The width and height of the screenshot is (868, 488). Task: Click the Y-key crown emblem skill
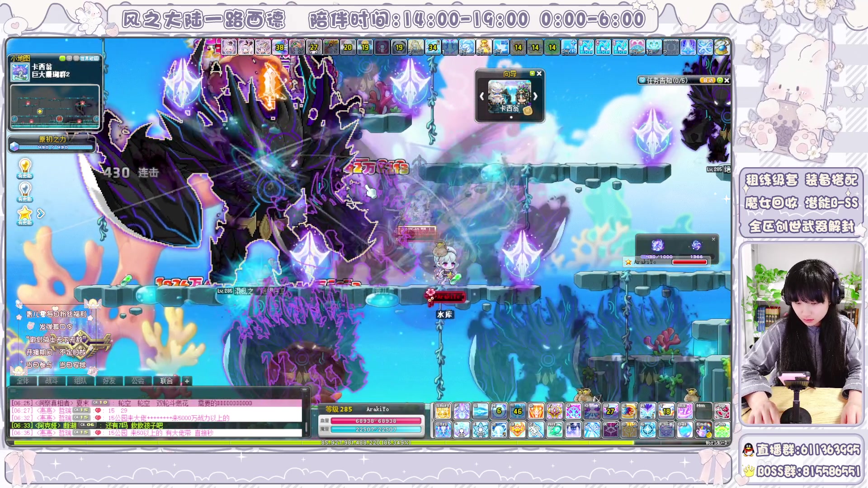click(x=555, y=411)
